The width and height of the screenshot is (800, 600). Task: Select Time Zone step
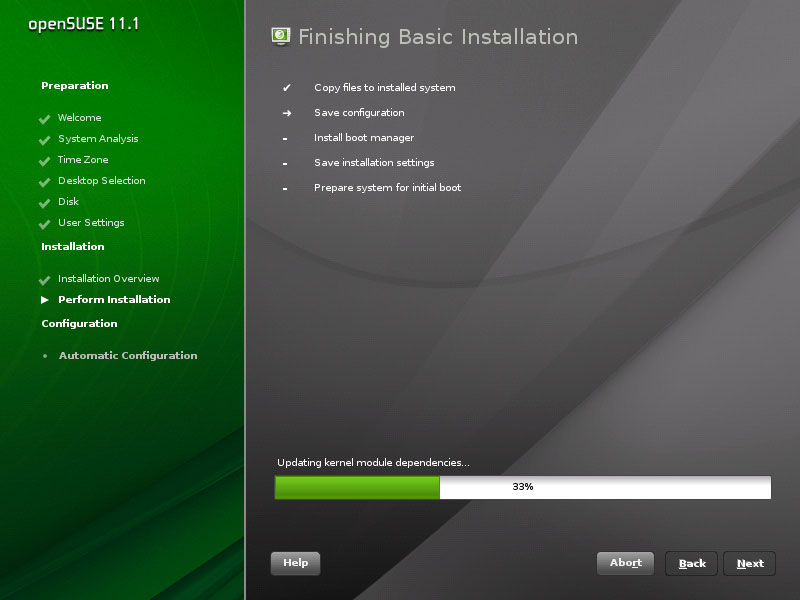(x=83, y=159)
